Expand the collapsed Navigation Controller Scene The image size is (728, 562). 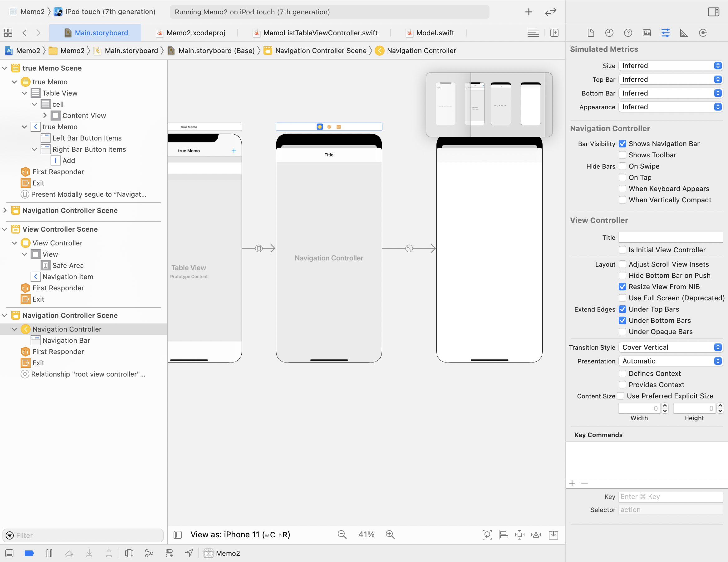tap(5, 210)
